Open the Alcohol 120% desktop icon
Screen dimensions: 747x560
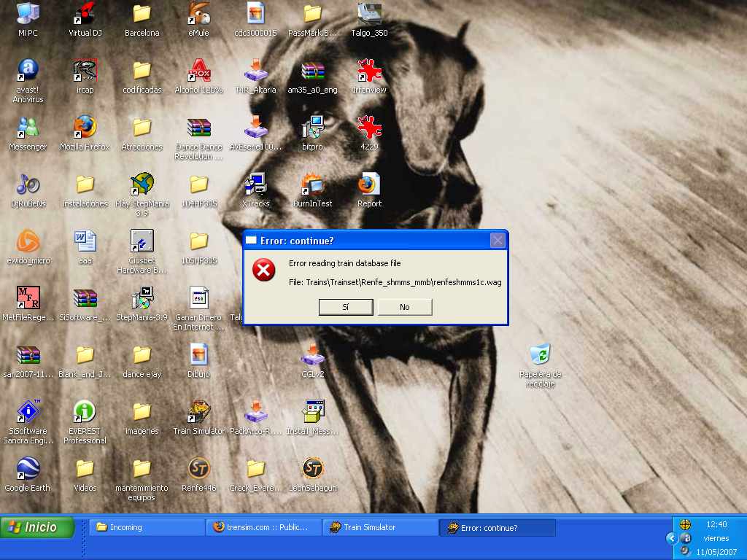coord(198,71)
